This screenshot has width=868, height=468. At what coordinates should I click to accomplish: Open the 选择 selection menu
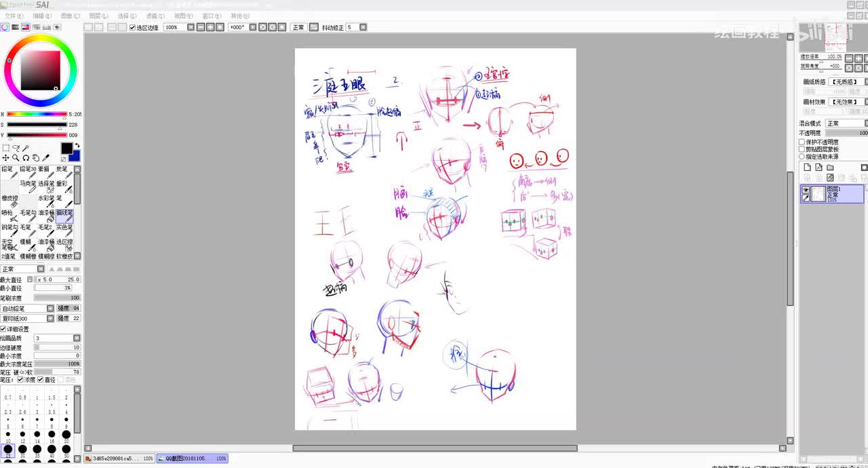point(127,16)
